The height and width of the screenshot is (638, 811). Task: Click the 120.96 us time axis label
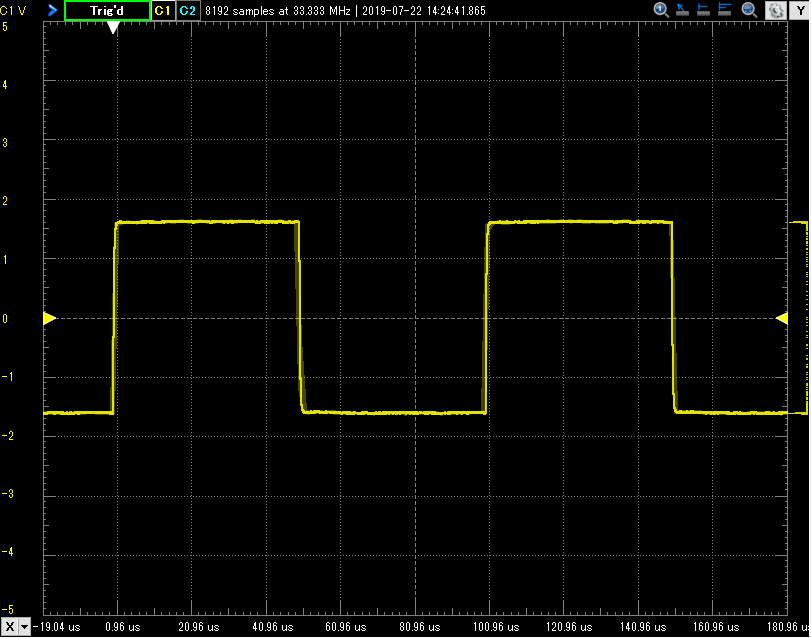coord(569,627)
